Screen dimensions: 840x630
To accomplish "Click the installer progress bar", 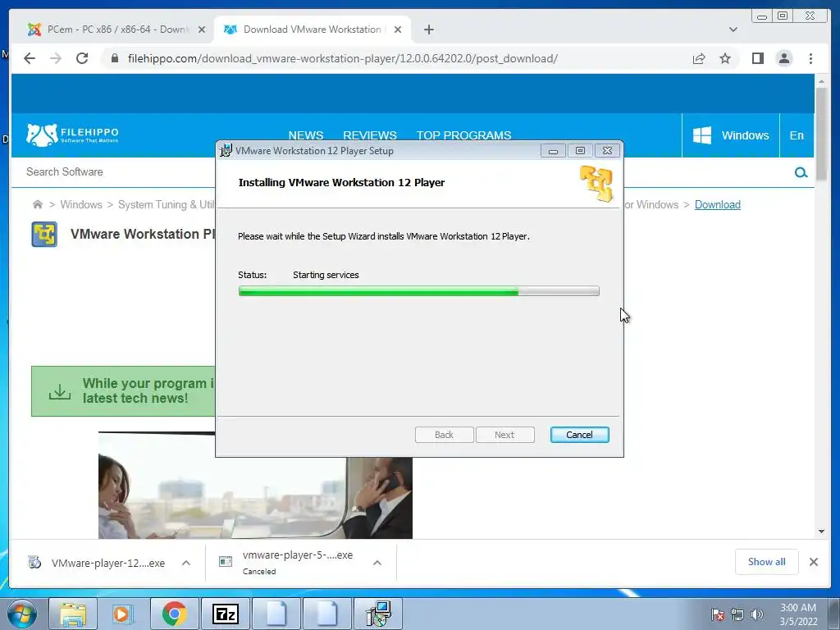I will pos(418,291).
